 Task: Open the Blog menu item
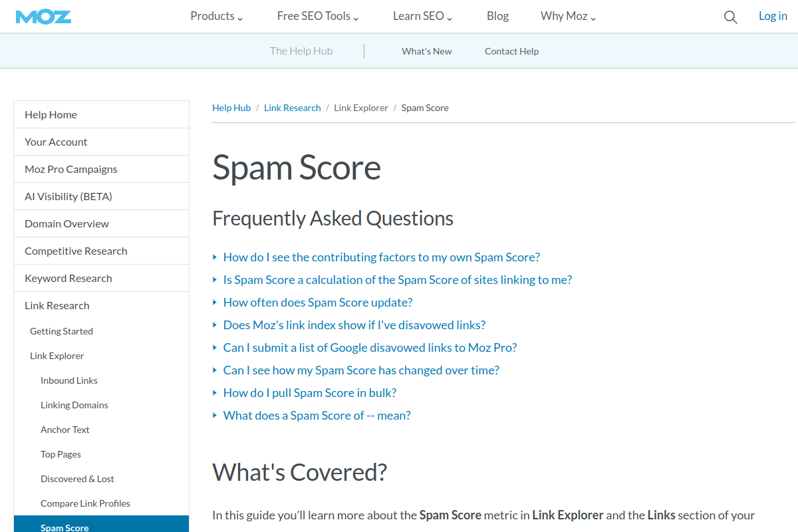[497, 16]
